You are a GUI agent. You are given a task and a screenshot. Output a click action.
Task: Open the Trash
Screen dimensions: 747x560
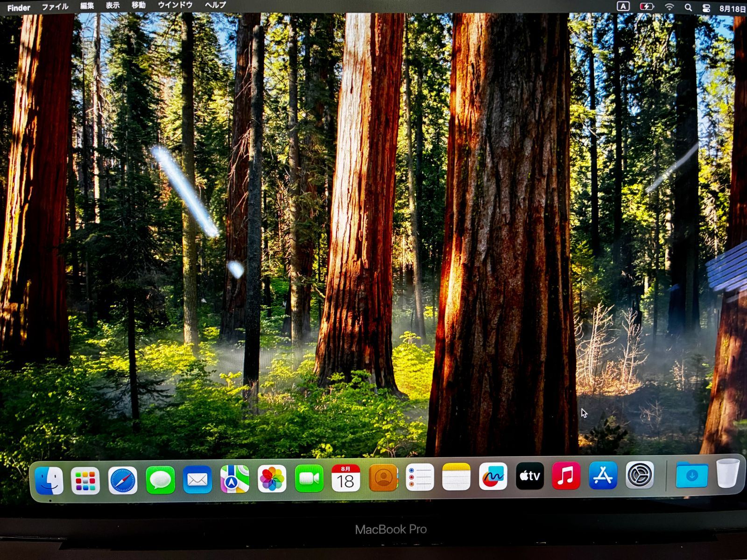coord(728,473)
